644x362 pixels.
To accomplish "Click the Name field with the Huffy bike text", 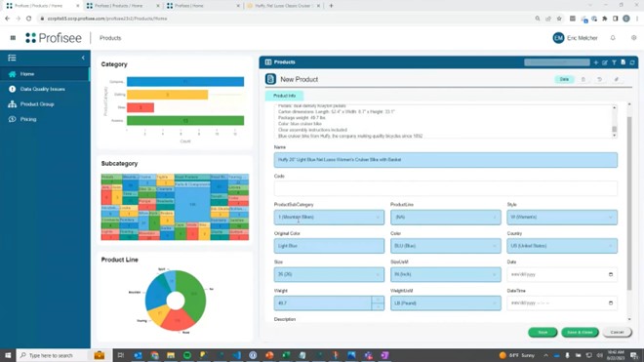I will pos(446,160).
